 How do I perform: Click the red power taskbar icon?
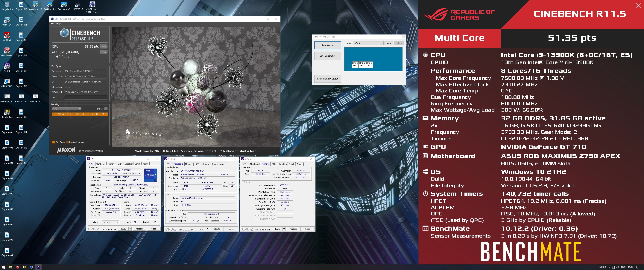17,267
